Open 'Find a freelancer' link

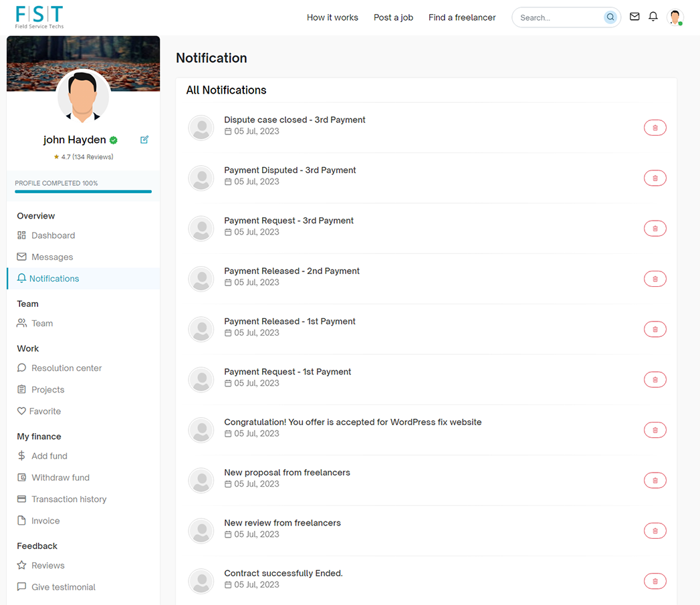tap(462, 17)
